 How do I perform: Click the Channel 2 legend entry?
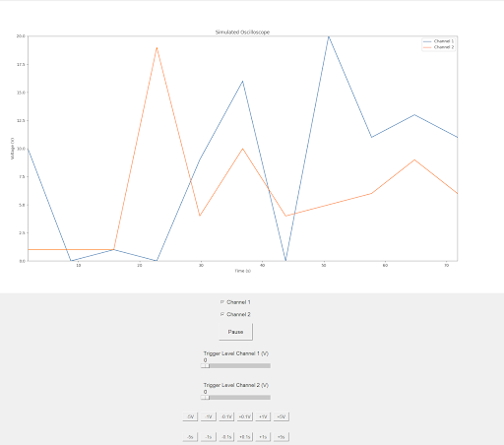pos(439,47)
